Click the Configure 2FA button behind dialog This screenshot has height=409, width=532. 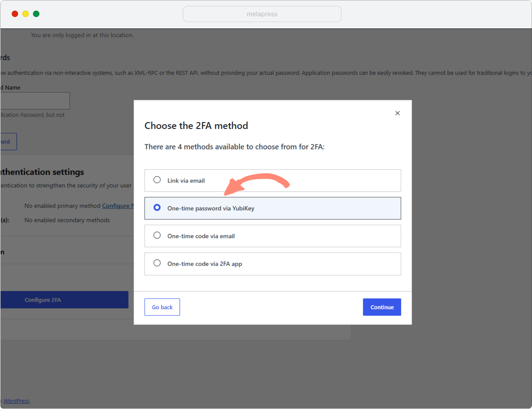(x=64, y=300)
